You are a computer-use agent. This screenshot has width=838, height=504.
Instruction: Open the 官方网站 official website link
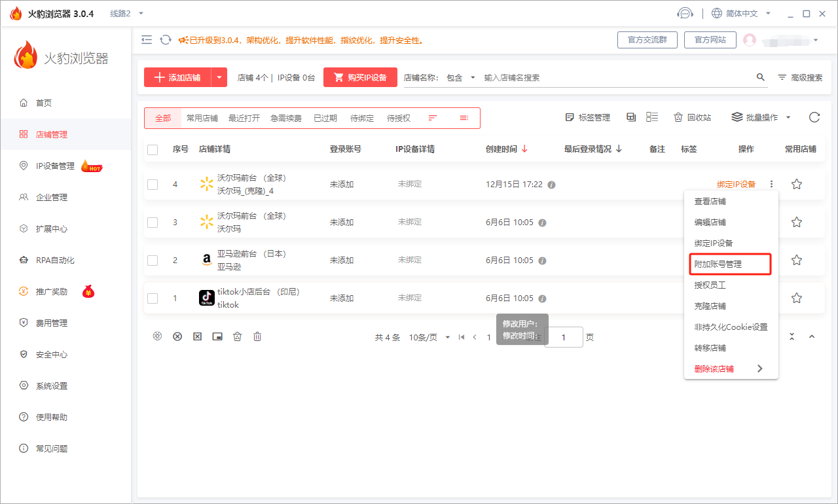(710, 39)
